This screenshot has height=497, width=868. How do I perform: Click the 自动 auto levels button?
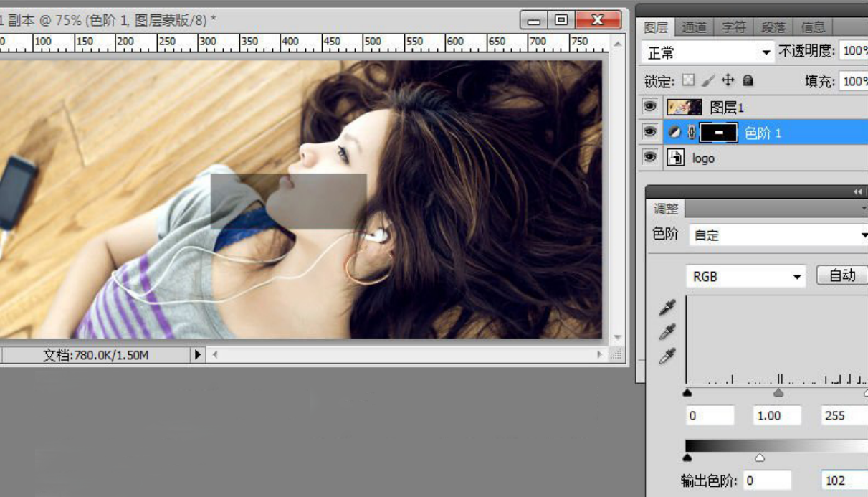pos(841,275)
